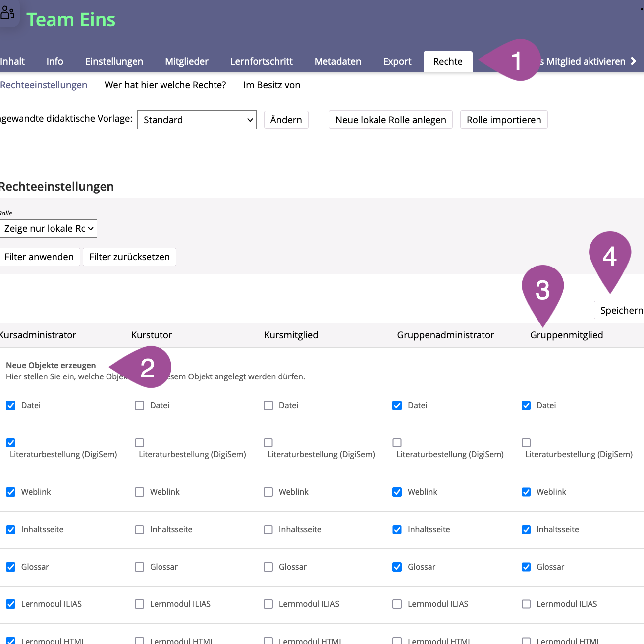
Task: Disable Glossar for Gruppenadministrator
Action: click(397, 567)
